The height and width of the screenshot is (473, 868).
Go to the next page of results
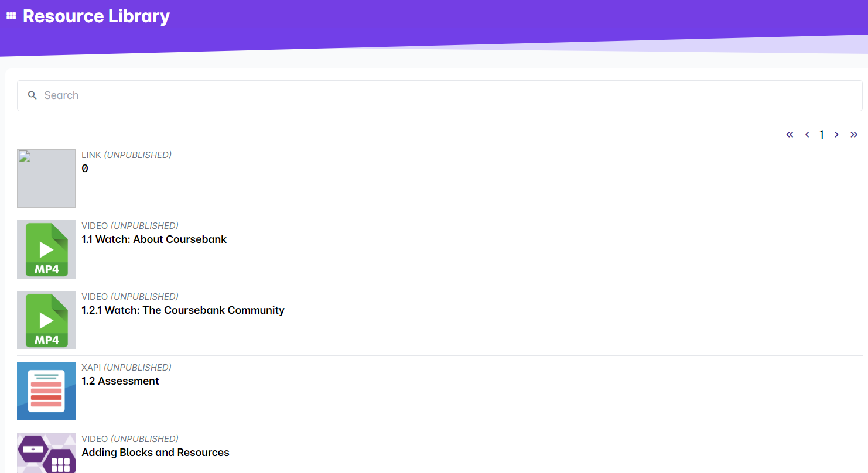836,135
